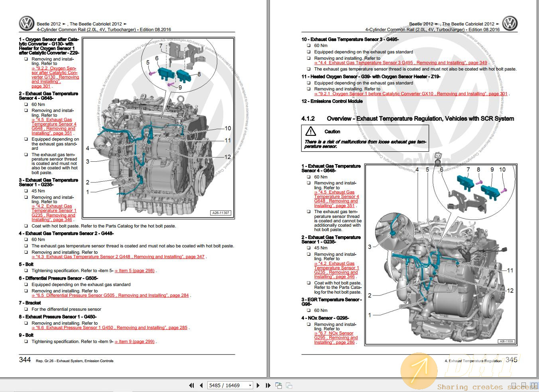The image size is (539, 392).
Task: Go to the previous page
Action: pyautogui.click(x=201, y=385)
